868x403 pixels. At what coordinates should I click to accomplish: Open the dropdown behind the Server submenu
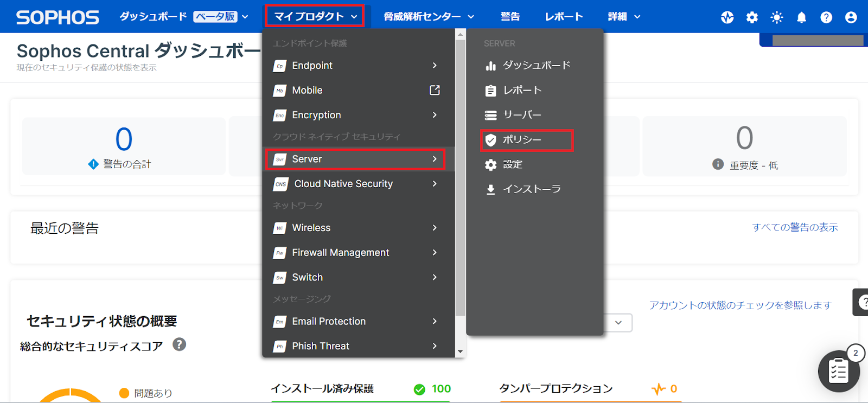[x=618, y=323]
